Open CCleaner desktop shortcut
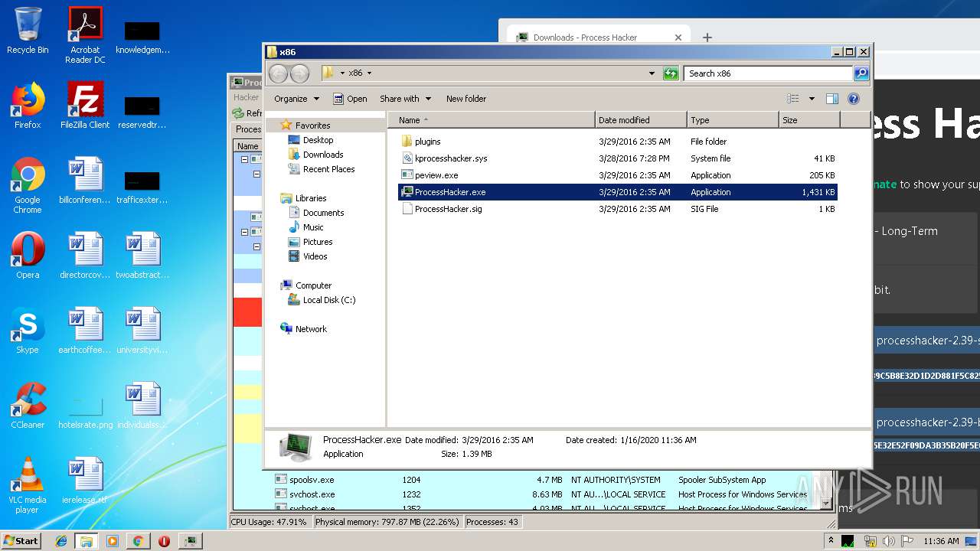The width and height of the screenshot is (980, 551). [x=28, y=406]
